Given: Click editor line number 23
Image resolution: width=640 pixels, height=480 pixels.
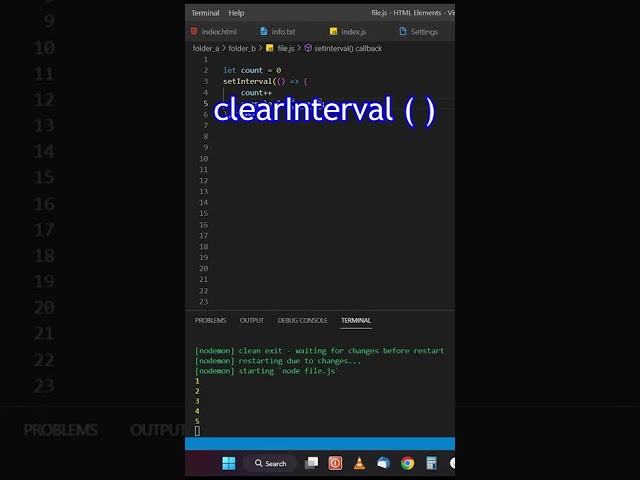Looking at the screenshot, I should click(204, 302).
